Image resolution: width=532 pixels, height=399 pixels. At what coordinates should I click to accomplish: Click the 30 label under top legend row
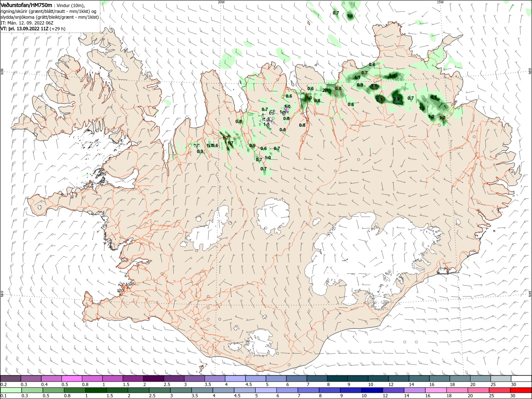tap(513, 384)
